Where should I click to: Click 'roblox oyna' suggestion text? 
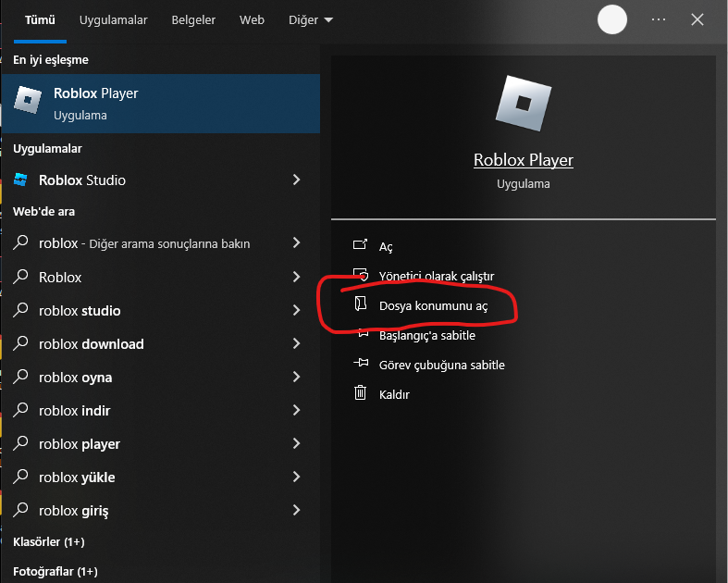(75, 378)
